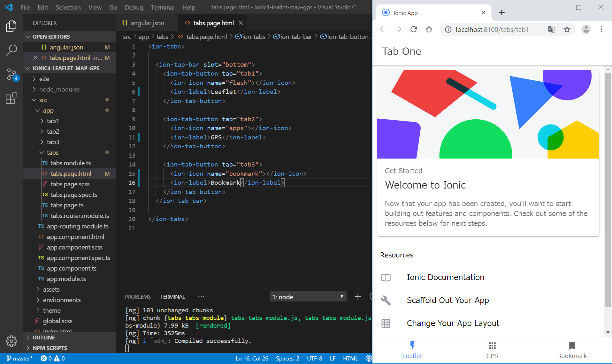Click the browser address bar
The width and height of the screenshot is (612, 364).
click(492, 30)
